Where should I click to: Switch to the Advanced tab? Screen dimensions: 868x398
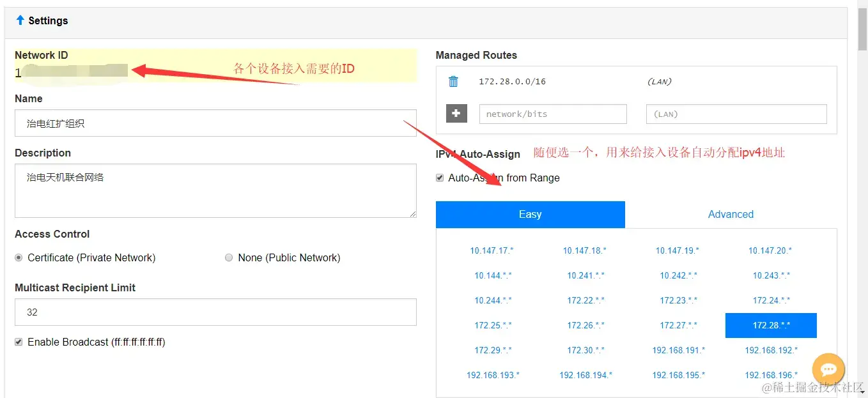[x=731, y=214]
